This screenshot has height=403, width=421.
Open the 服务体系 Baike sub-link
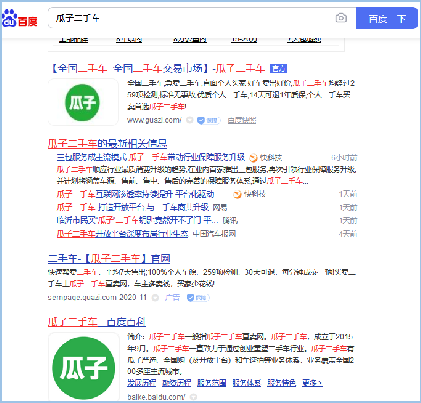[x=247, y=383]
